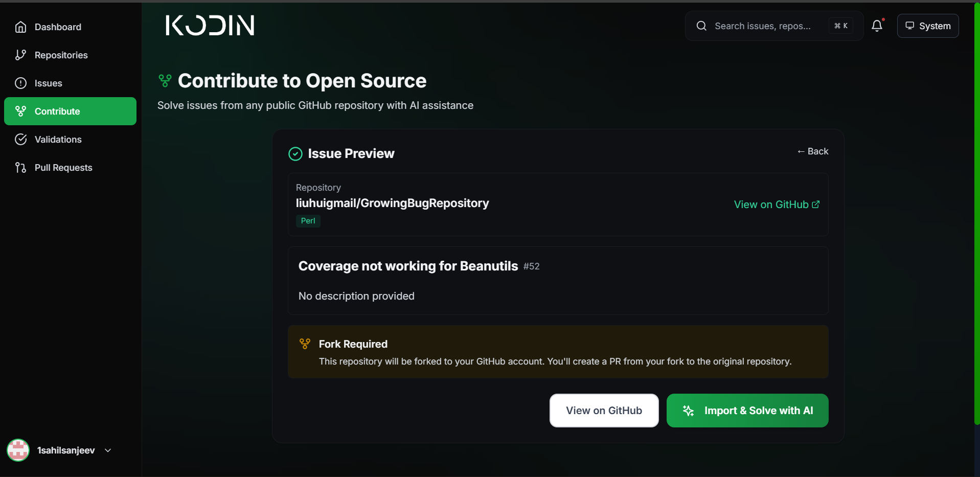Click Import & Solve with AI button

point(747,411)
